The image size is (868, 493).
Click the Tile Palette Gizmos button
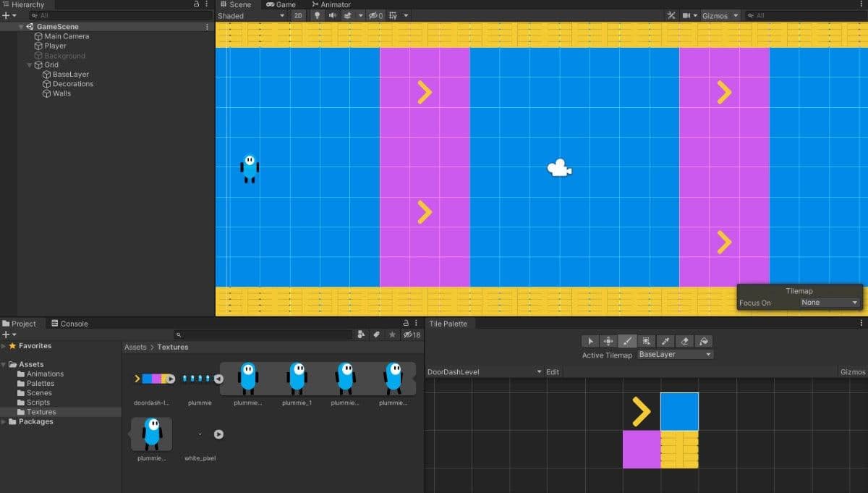coord(852,372)
